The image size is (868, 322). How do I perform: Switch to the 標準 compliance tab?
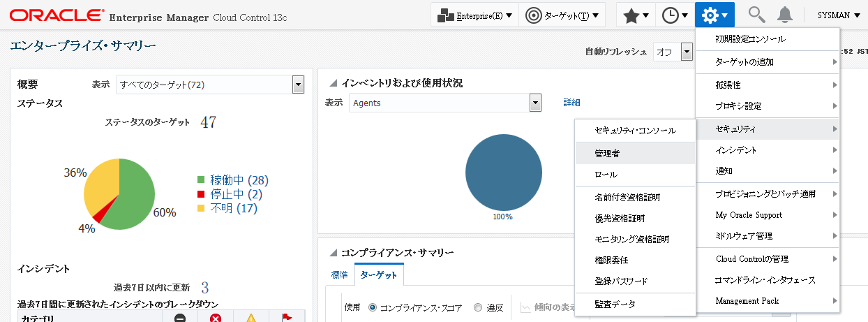(x=339, y=275)
